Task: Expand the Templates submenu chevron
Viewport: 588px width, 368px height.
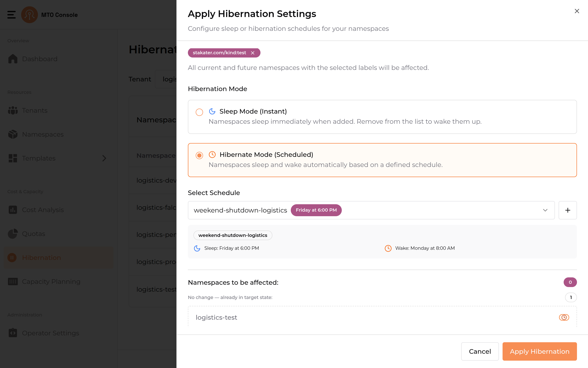Action: [104, 158]
